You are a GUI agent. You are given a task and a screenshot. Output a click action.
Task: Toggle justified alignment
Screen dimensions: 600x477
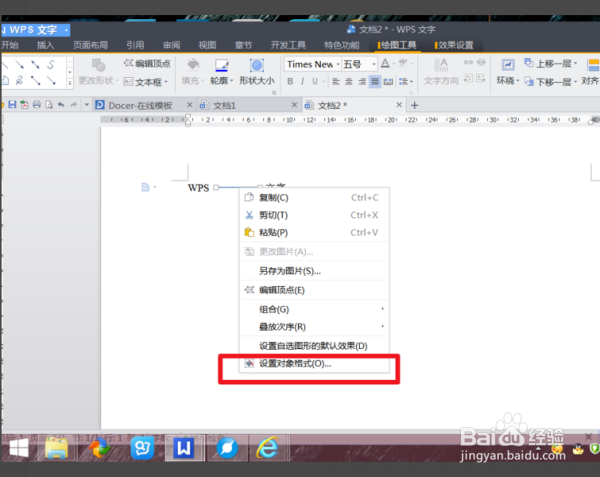tap(375, 81)
